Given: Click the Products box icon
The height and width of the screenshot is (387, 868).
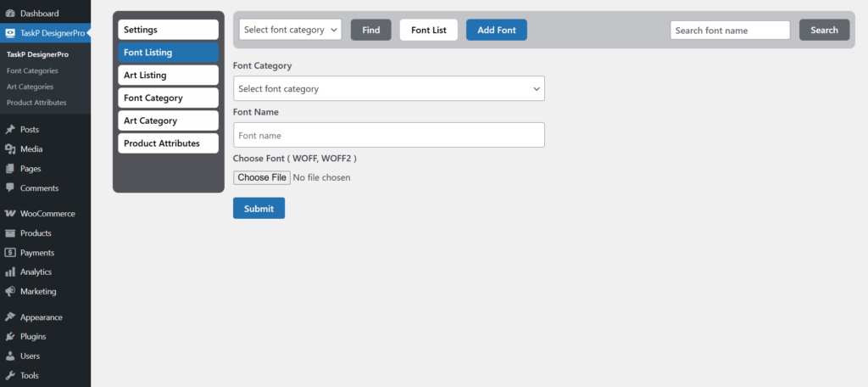Looking at the screenshot, I should (10, 233).
